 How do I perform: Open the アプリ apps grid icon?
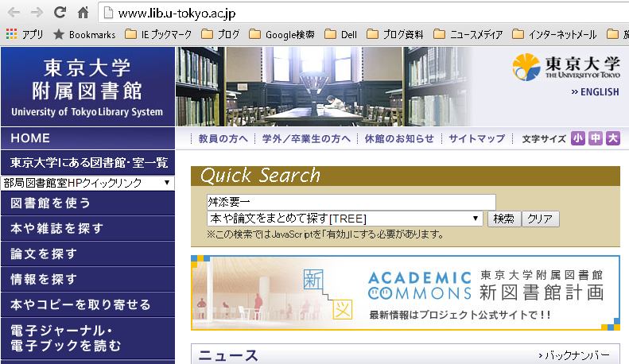(11, 34)
